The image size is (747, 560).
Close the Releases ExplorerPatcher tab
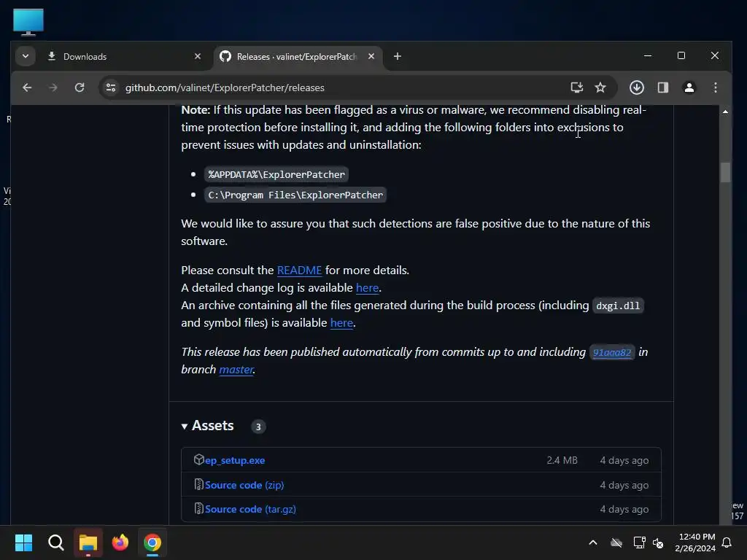point(371,57)
